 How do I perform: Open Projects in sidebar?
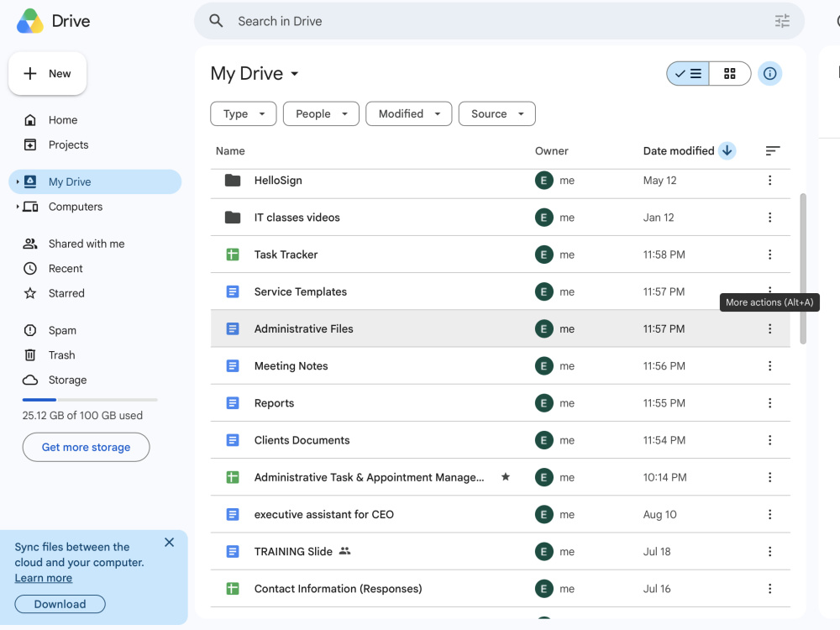68,144
